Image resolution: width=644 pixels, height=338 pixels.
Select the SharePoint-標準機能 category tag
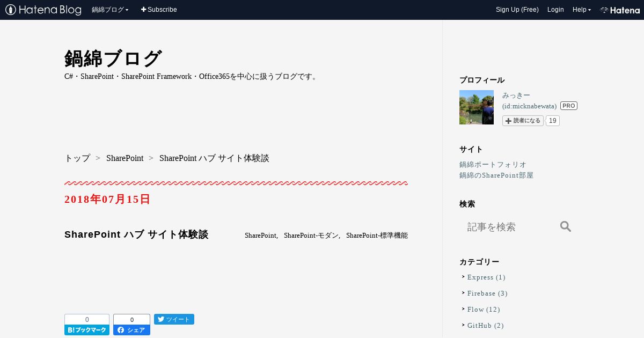(377, 236)
